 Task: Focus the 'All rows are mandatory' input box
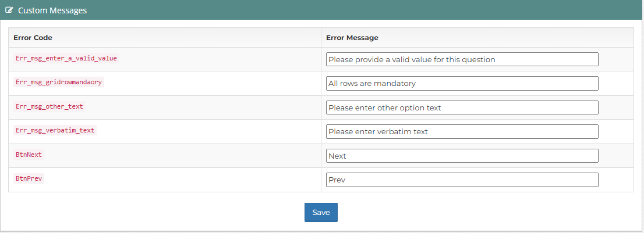(x=462, y=84)
